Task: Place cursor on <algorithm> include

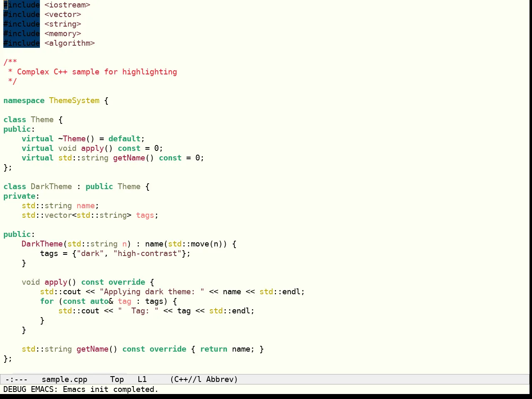Action: click(69, 43)
